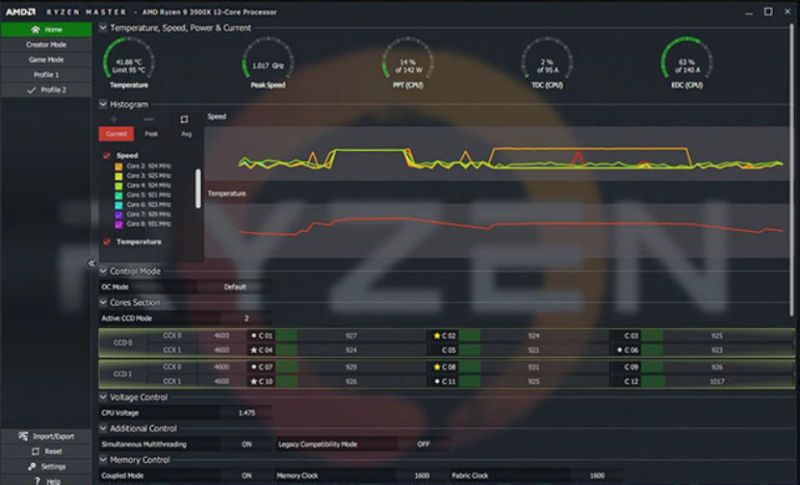This screenshot has width=800, height=485.
Task: Click the Import/Export icon in the sidebar
Action: click(23, 436)
